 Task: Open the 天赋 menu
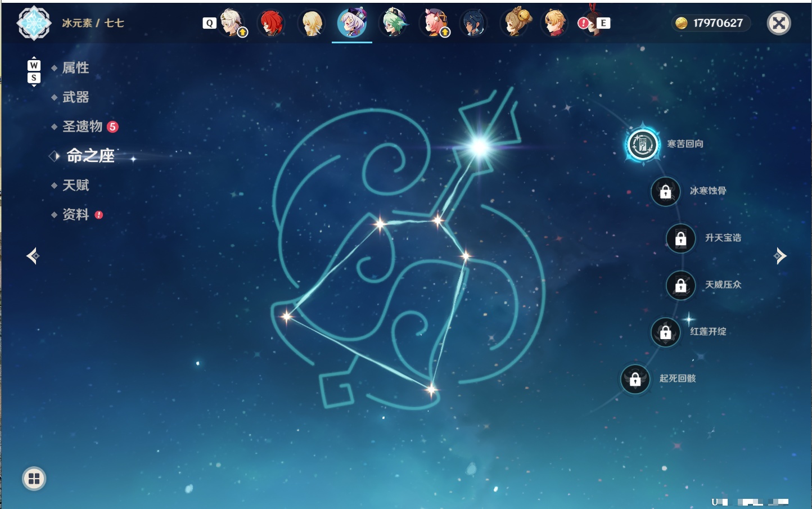click(x=75, y=185)
